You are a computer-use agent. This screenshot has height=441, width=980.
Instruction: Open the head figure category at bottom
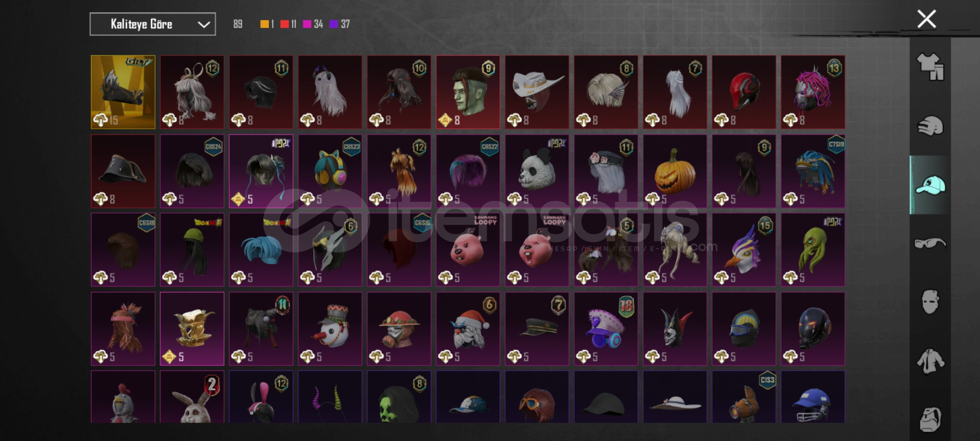(930, 419)
